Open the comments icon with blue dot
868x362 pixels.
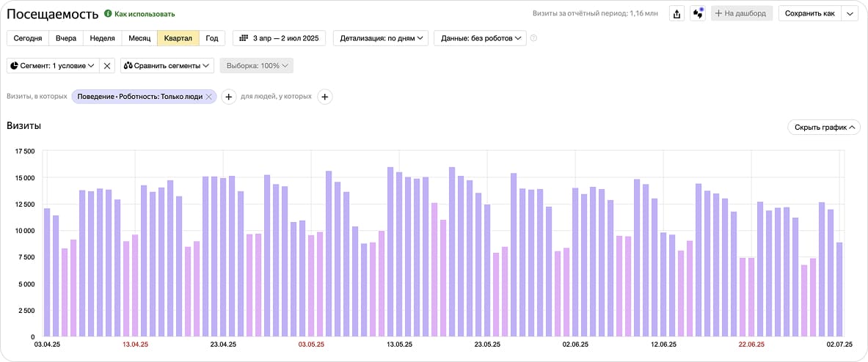coord(698,13)
